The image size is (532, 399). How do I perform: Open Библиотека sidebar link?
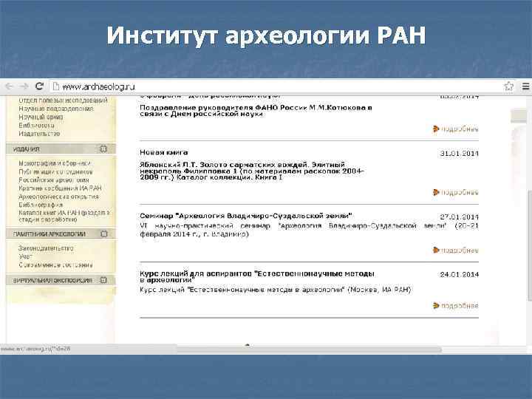(37, 126)
